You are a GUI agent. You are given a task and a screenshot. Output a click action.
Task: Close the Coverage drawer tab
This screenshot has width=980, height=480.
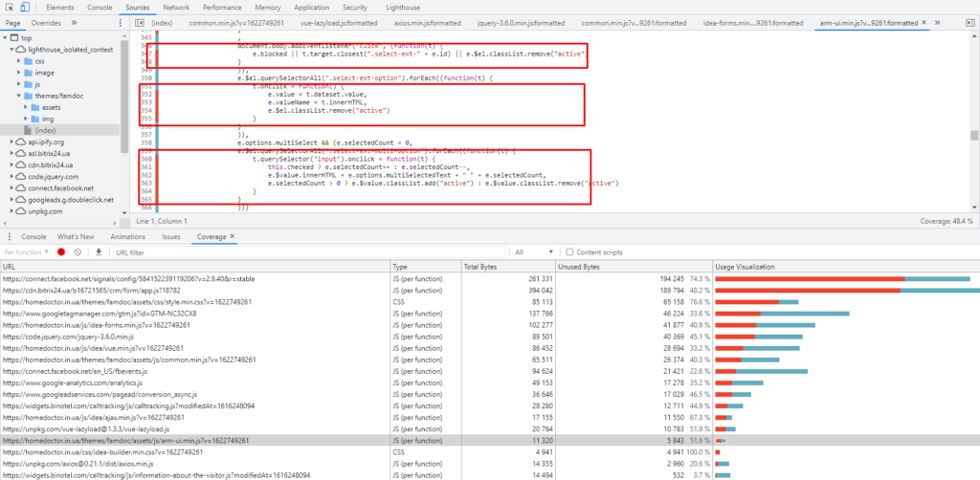232,236
